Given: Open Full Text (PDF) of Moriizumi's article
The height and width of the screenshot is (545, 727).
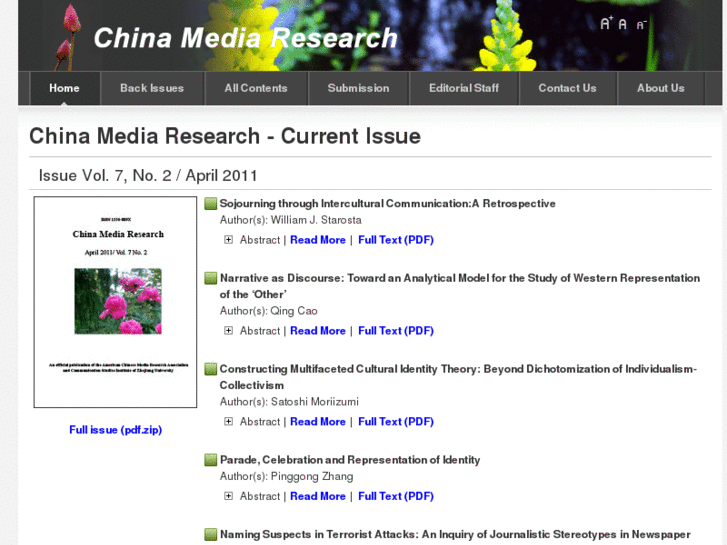Looking at the screenshot, I should [x=396, y=422].
